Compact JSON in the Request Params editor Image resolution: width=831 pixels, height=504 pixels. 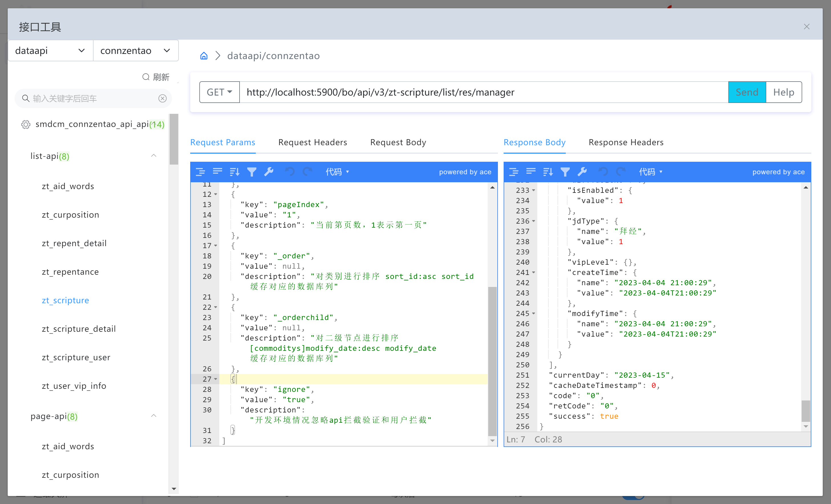pos(218,172)
